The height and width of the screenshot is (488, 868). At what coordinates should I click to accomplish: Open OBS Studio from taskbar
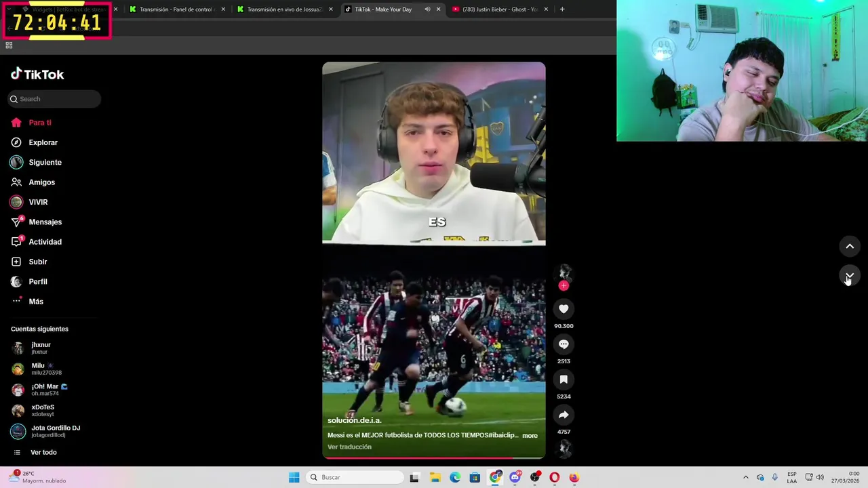coord(535,477)
